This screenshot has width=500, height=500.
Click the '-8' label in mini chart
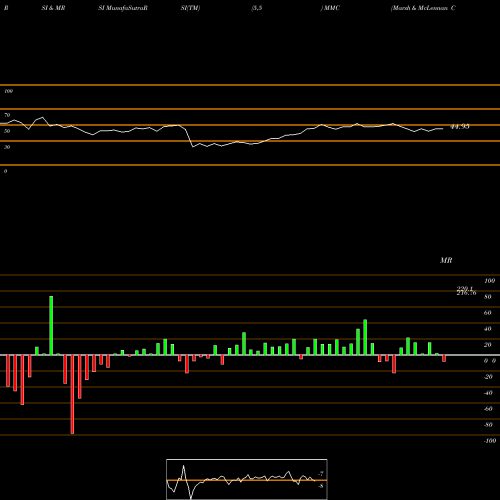coord(321,486)
